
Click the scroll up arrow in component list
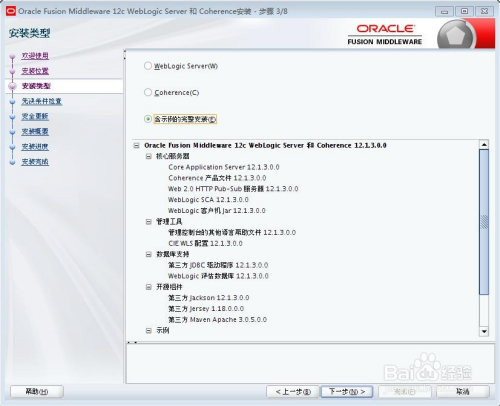(484, 144)
